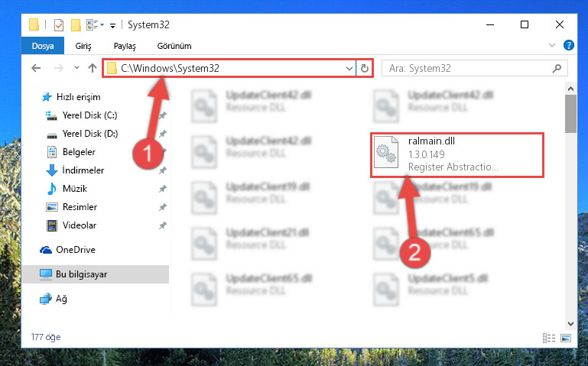This screenshot has height=366, width=588.
Task: Open the recent locations dropdown arrow
Action: [x=77, y=68]
